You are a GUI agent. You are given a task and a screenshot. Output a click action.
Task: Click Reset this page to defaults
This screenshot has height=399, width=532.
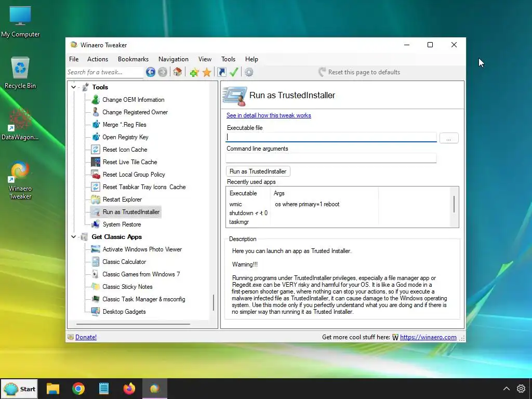click(x=360, y=72)
